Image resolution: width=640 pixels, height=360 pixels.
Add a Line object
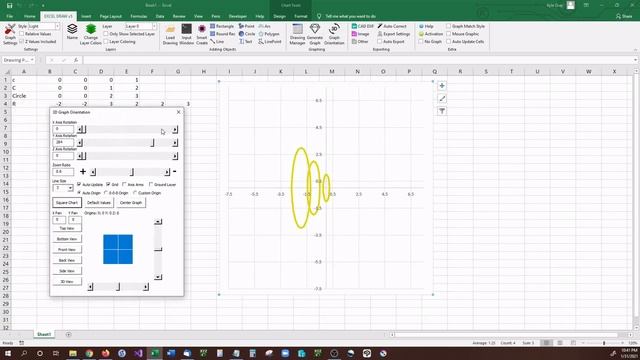pyautogui.click(x=217, y=42)
